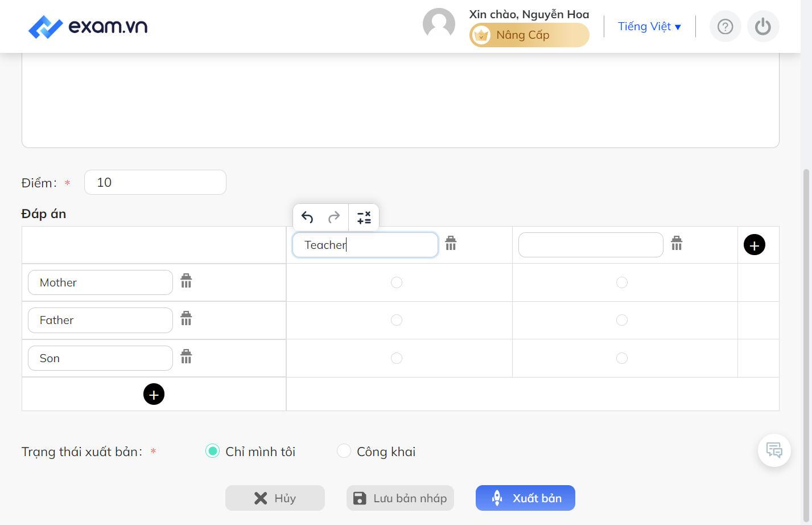Select Teacher radio for Father row
812x525 pixels.
coord(397,320)
